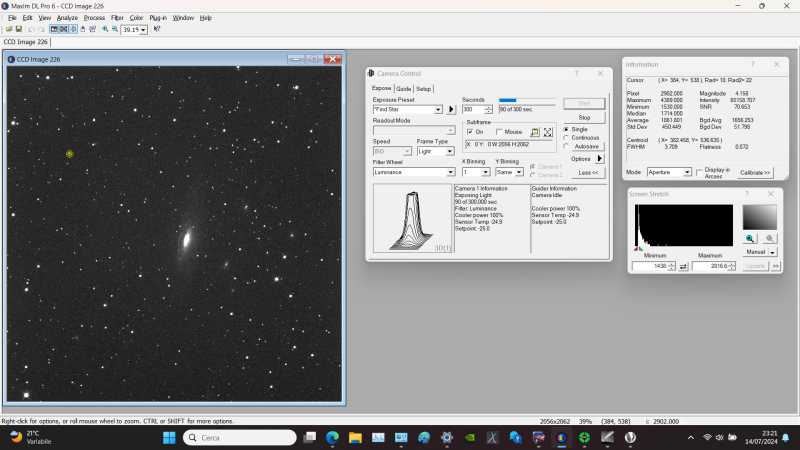Open the Filter Wheel Luminance dropdown
This screenshot has height=450, width=800.
click(450, 172)
